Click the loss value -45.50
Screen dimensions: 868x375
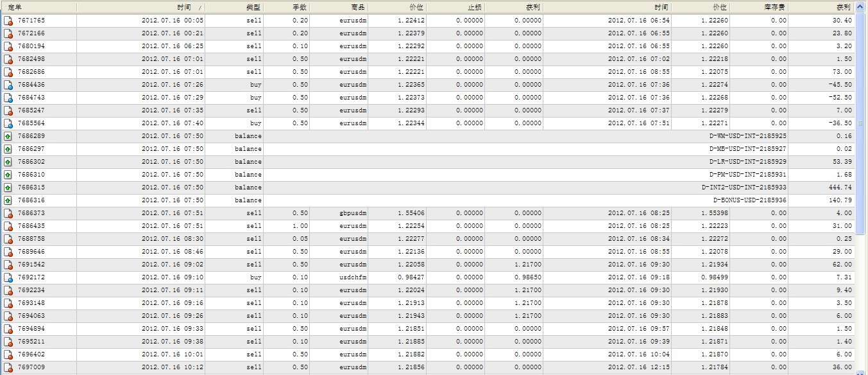pos(840,85)
